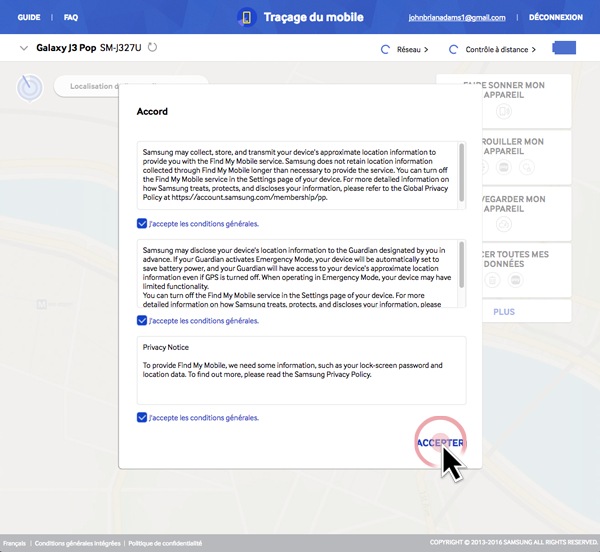Uncheck the first conditions générales checkbox
The height and width of the screenshot is (552, 600).
pos(142,223)
